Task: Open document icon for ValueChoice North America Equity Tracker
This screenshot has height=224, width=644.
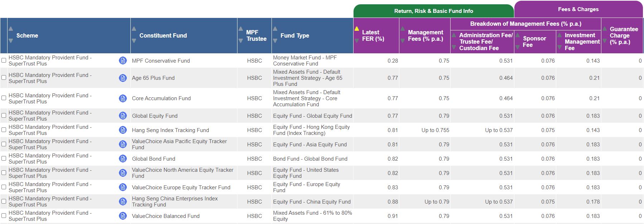Action: 122,173
